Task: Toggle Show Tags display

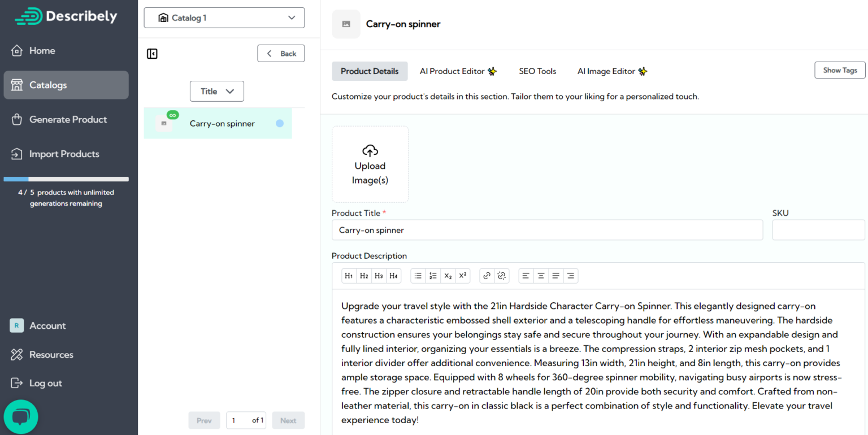Action: click(x=840, y=70)
